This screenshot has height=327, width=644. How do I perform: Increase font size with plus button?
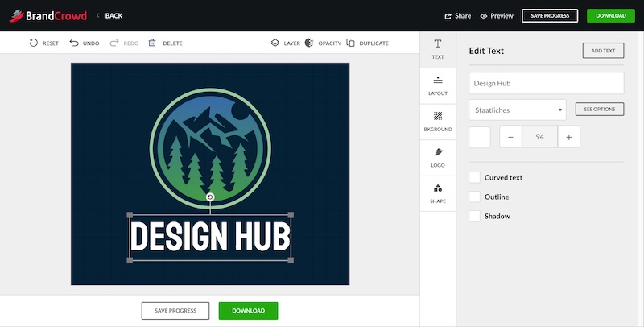click(568, 137)
